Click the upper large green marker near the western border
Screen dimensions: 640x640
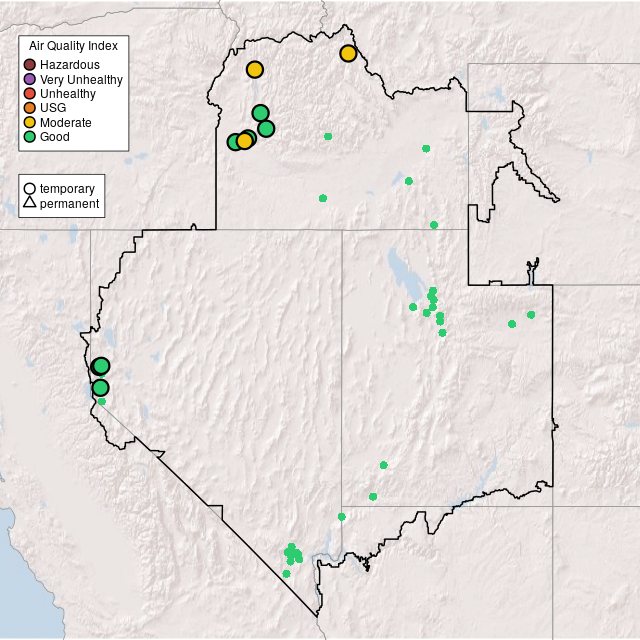click(x=101, y=366)
